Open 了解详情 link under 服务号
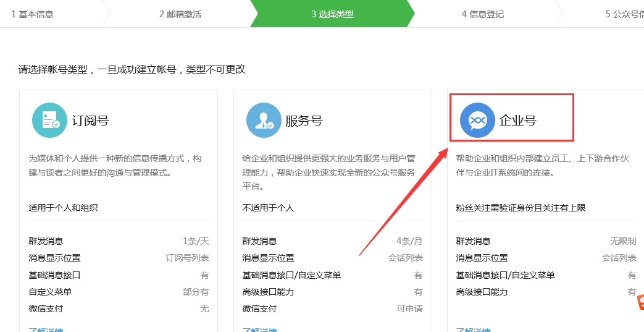Screen dimensions: 644x332 259,330
